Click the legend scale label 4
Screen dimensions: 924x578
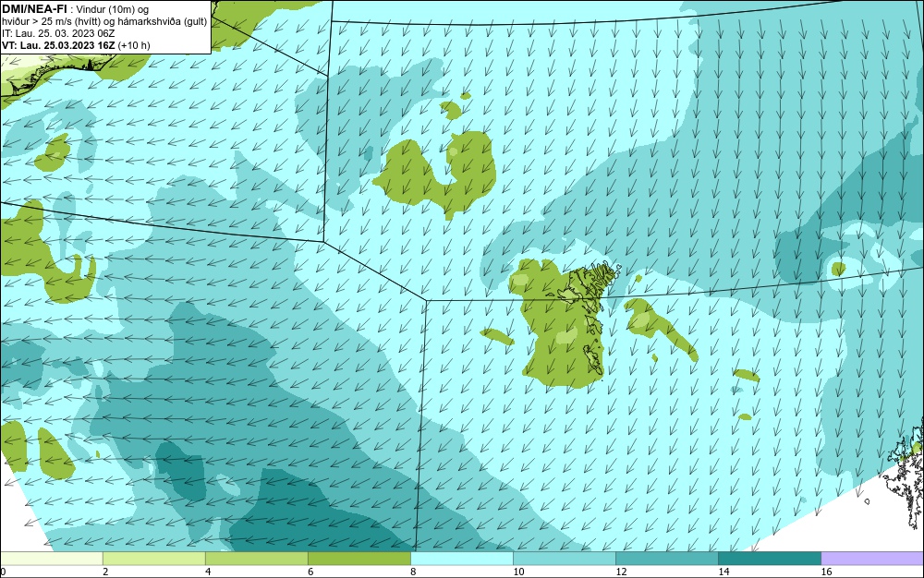click(x=208, y=572)
